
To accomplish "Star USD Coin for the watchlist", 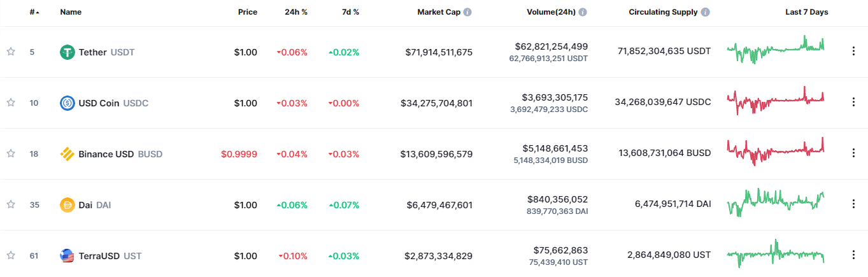I will coord(11,103).
